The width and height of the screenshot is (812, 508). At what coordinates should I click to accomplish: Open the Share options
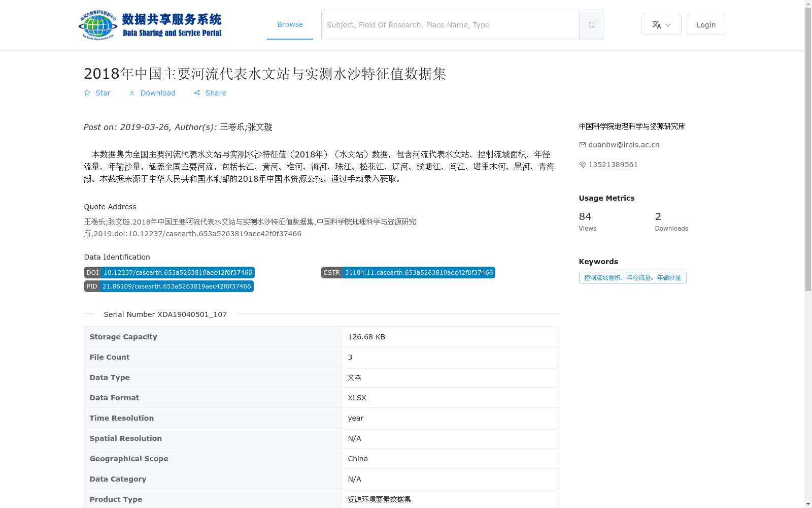coord(210,93)
